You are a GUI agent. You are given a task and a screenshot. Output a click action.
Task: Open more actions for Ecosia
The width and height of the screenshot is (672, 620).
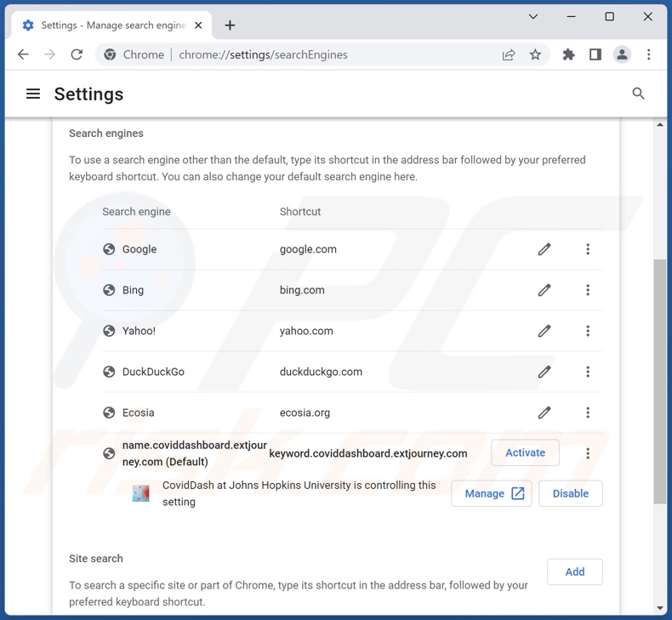(x=588, y=412)
